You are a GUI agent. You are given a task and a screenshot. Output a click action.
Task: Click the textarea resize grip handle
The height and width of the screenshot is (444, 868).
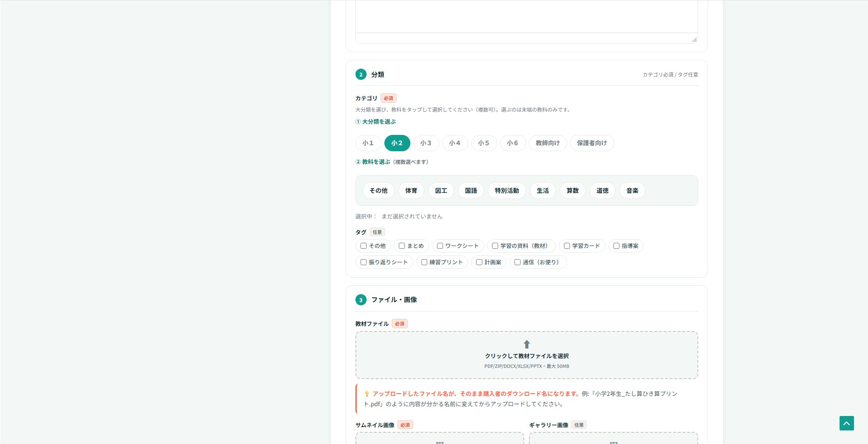[x=694, y=39]
